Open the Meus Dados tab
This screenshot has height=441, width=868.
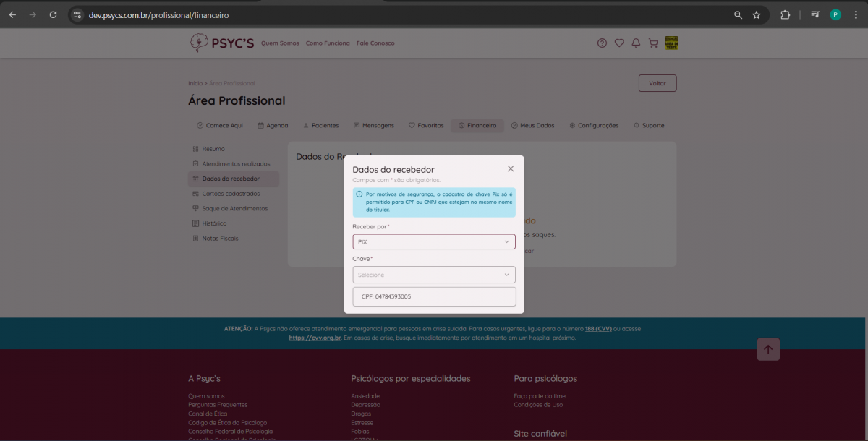point(532,125)
